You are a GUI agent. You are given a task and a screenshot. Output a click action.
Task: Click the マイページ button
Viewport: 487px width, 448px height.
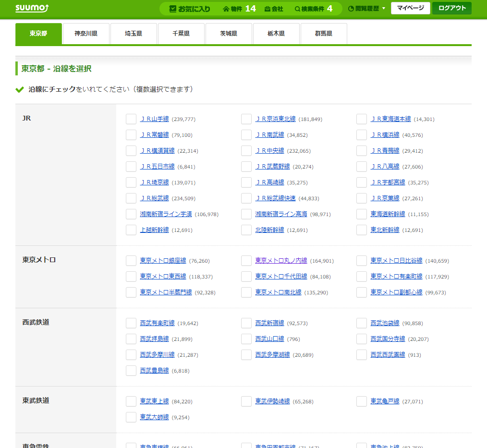410,8
